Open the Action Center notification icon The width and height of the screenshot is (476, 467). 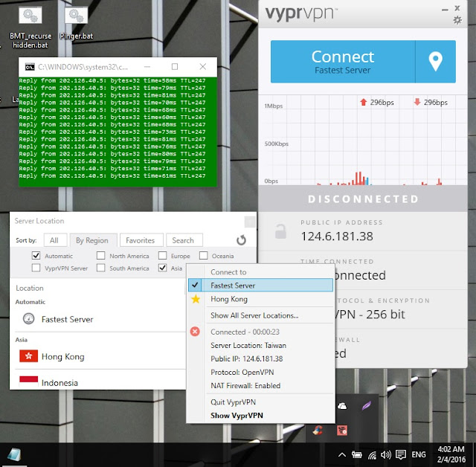click(401, 454)
